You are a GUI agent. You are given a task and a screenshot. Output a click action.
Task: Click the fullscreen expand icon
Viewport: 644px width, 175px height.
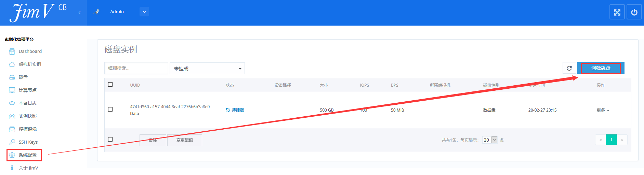[617, 12]
